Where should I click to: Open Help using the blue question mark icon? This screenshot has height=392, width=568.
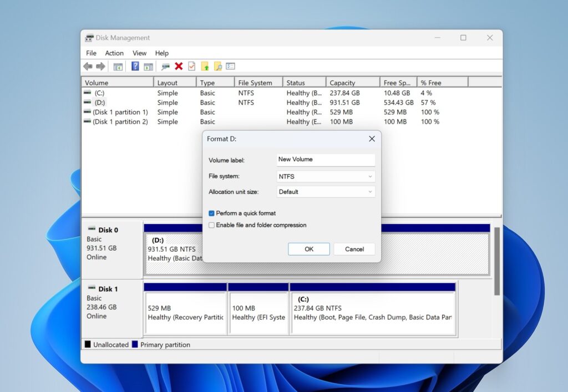click(x=135, y=66)
